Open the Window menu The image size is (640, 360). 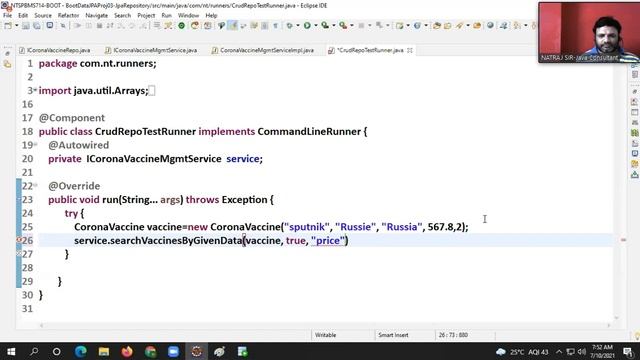point(188,15)
